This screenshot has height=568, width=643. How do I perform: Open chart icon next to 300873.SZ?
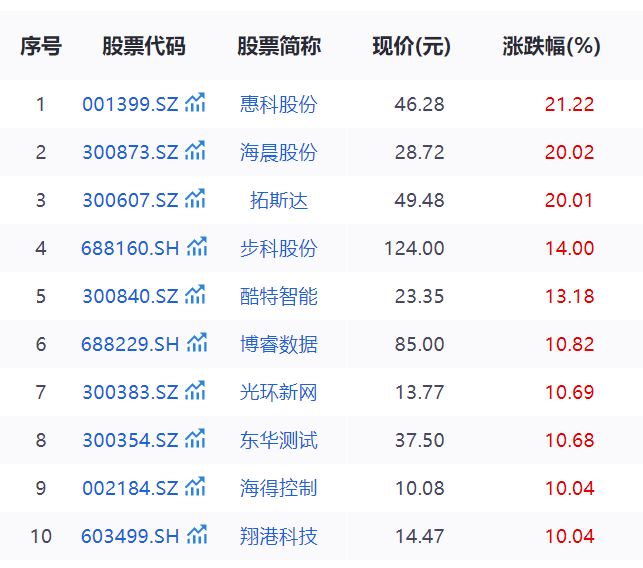tap(195, 151)
